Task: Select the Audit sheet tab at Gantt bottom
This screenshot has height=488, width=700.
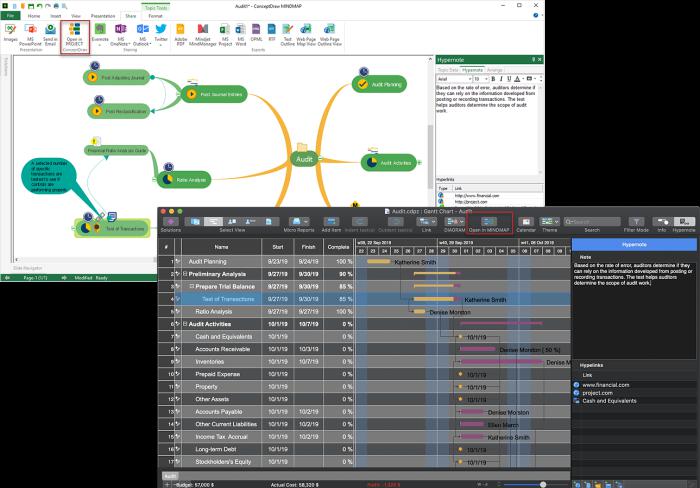Action: click(170, 476)
